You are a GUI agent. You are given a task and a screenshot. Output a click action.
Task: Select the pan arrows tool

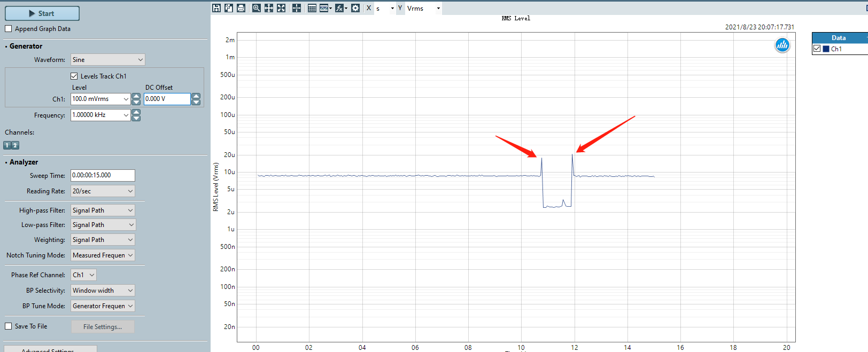tap(269, 8)
